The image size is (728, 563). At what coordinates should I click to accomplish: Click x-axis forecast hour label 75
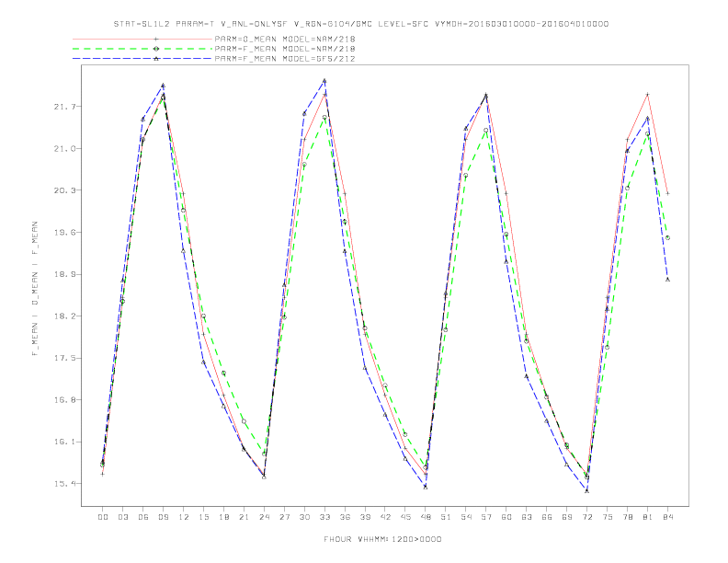click(608, 517)
